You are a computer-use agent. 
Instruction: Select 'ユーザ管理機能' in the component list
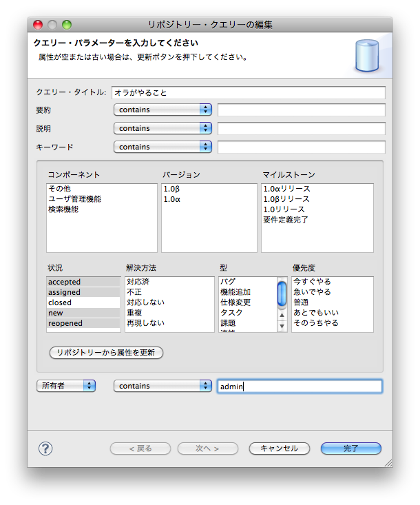(x=74, y=199)
